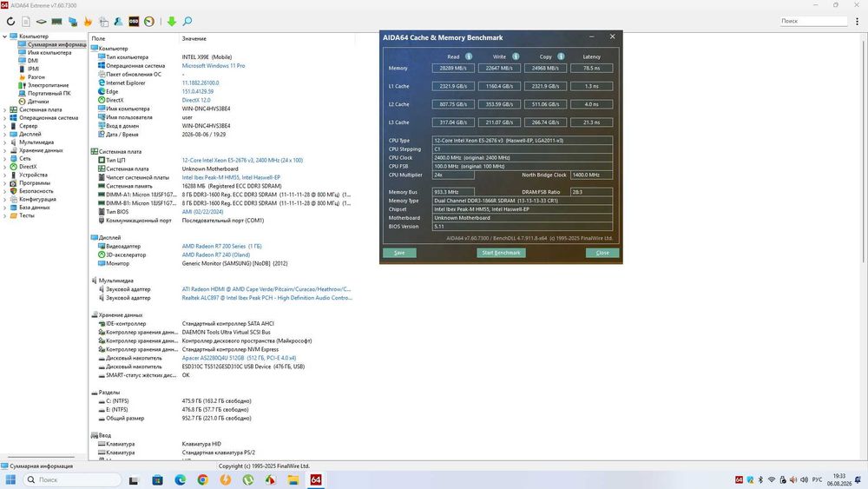Click the memory module toolbar icon
868x489 pixels.
(x=56, y=21)
